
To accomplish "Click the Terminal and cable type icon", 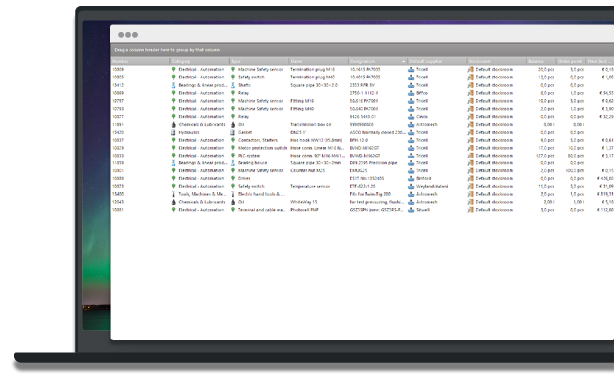I will tap(233, 210).
